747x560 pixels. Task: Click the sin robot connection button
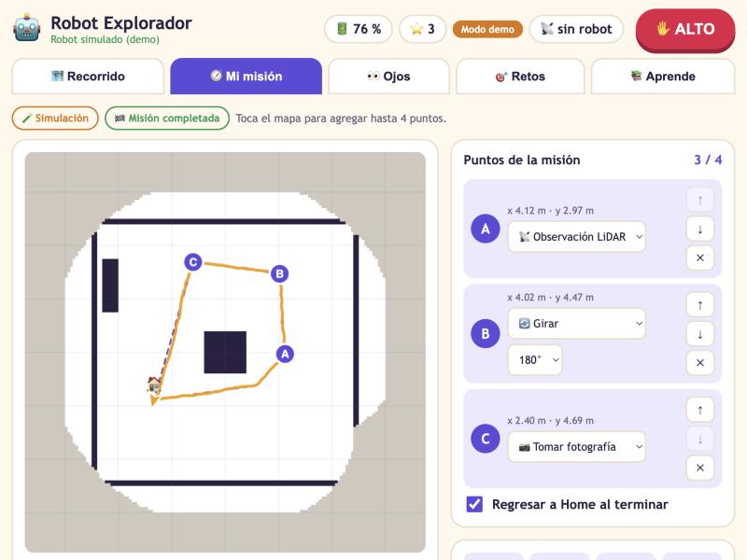pyautogui.click(x=576, y=29)
